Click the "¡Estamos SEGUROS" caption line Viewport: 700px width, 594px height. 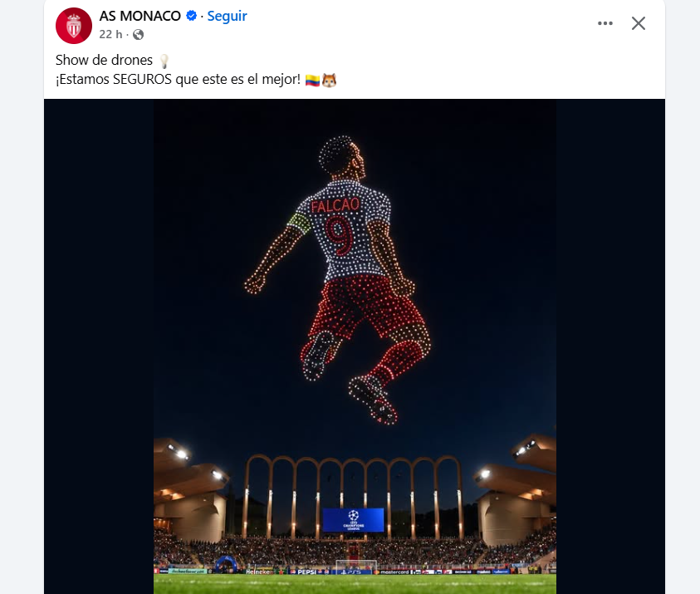pyautogui.click(x=178, y=80)
